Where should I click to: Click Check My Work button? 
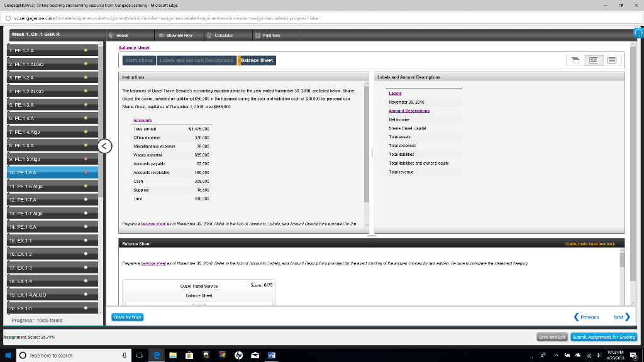click(x=127, y=317)
